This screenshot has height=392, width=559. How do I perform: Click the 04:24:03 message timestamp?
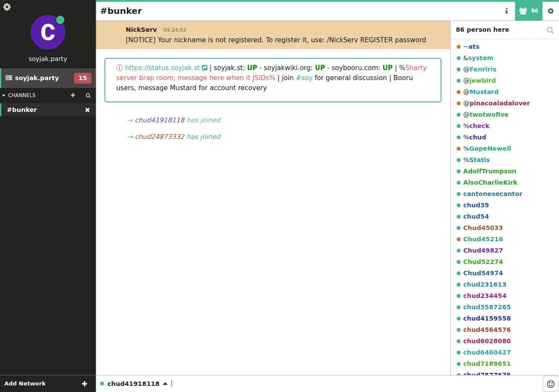[175, 30]
